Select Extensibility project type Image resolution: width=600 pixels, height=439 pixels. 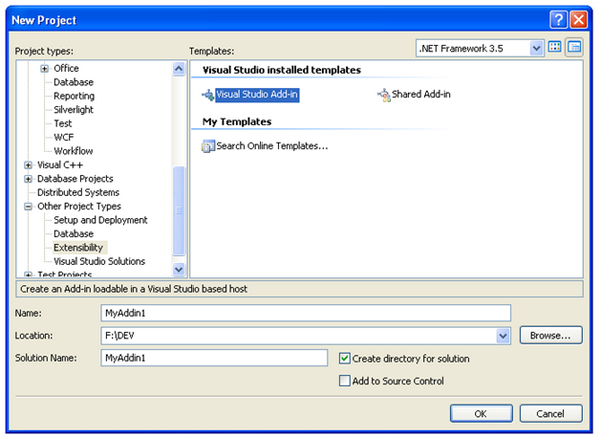(x=78, y=248)
